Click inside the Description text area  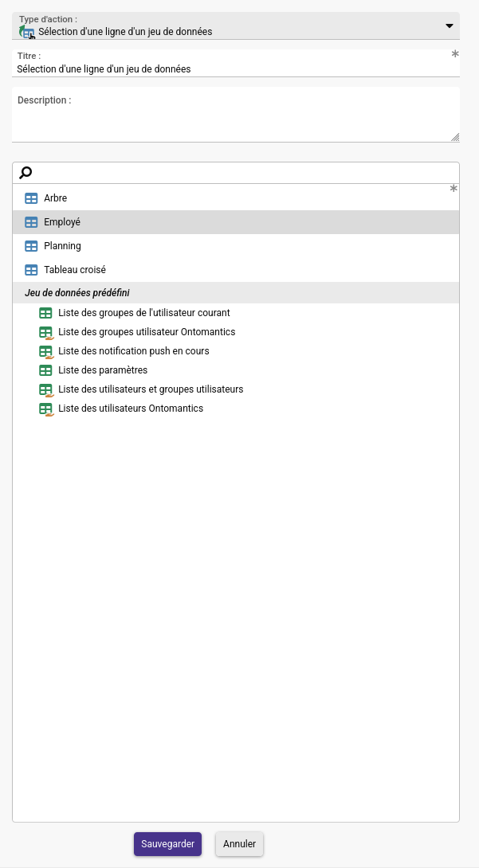[236, 115]
